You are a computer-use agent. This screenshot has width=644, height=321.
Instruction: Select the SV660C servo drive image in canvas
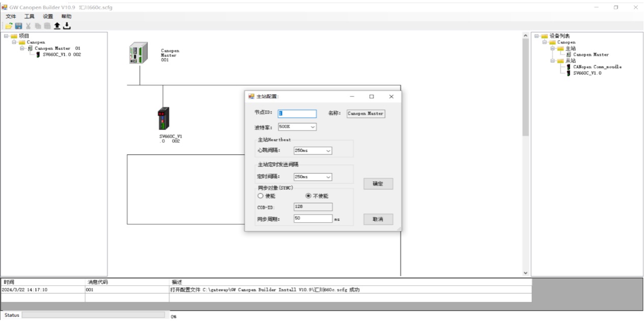pyautogui.click(x=163, y=119)
